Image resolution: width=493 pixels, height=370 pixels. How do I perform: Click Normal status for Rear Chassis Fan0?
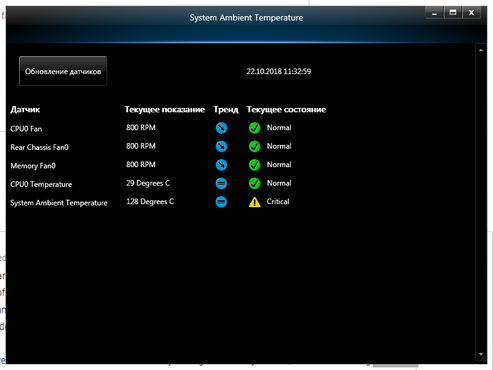point(279,146)
